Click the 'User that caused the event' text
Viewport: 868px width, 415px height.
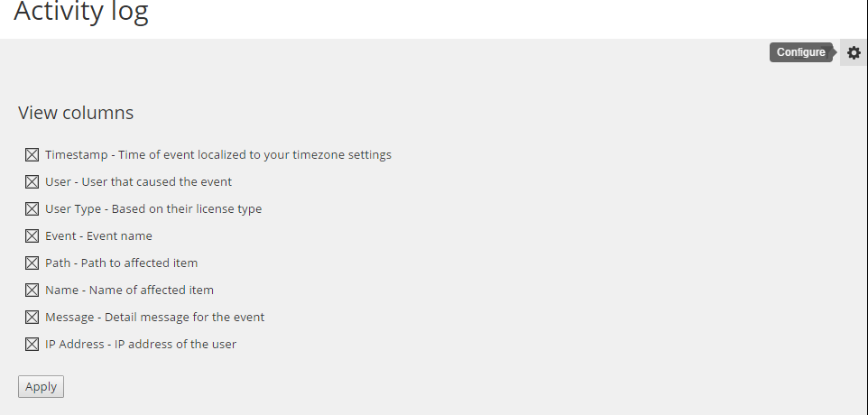[x=157, y=182]
